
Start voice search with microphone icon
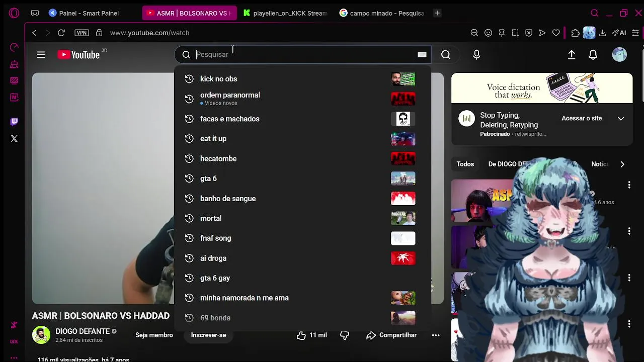476,55
